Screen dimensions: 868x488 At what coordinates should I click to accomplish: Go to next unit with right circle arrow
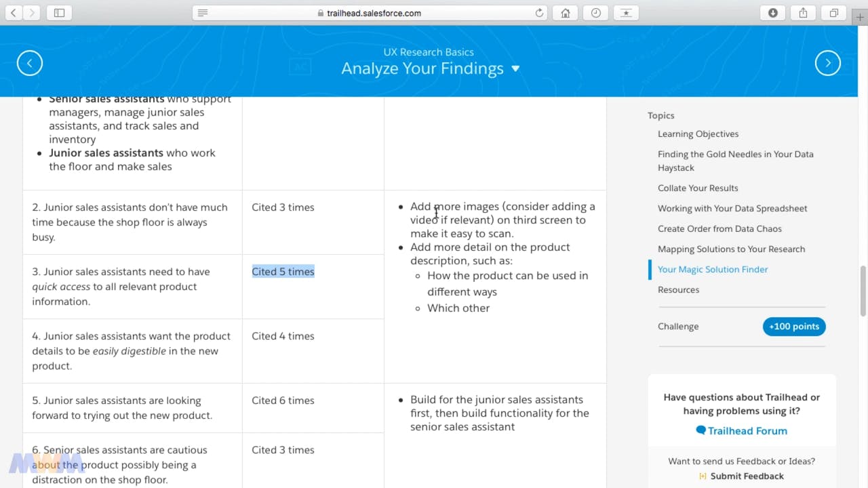tap(827, 63)
